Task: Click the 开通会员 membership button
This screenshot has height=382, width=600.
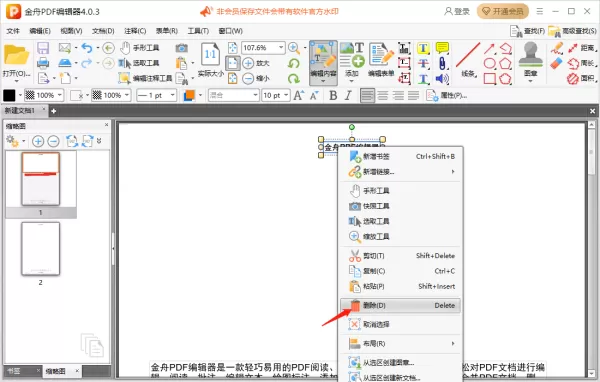Action: coord(502,11)
